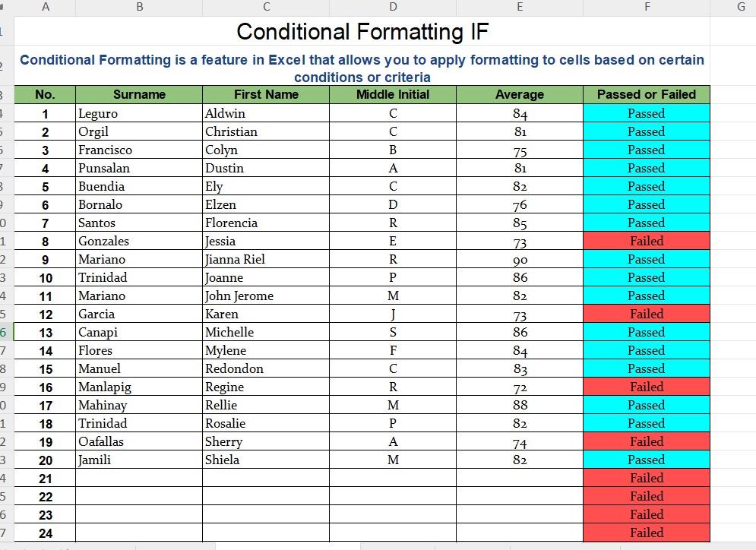The image size is (756, 550).
Task: Click the red Failed cell in Gonzales row
Action: (x=647, y=241)
